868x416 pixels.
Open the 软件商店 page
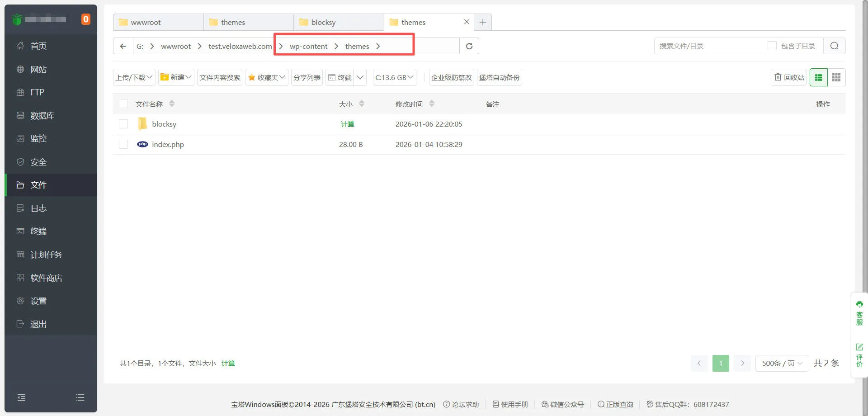point(47,278)
